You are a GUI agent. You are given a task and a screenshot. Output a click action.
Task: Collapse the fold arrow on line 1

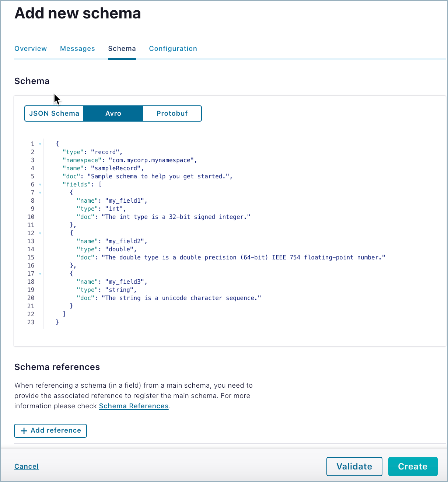[x=40, y=144]
